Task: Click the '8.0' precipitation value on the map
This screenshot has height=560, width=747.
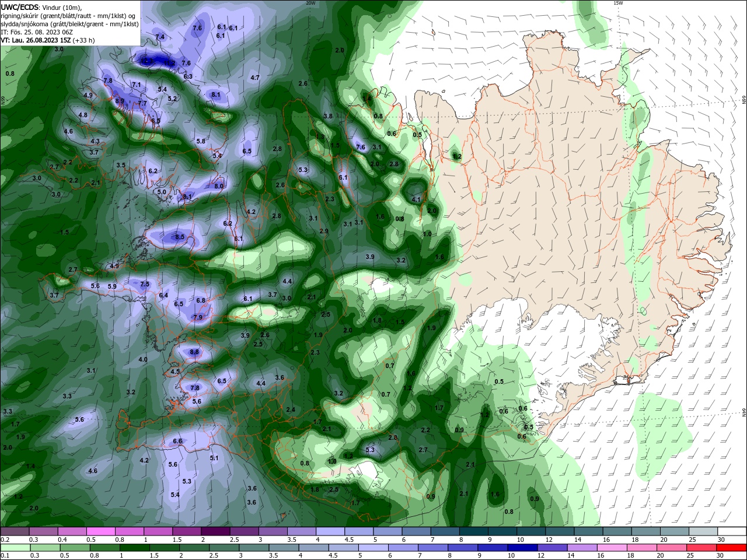Action: [219, 186]
